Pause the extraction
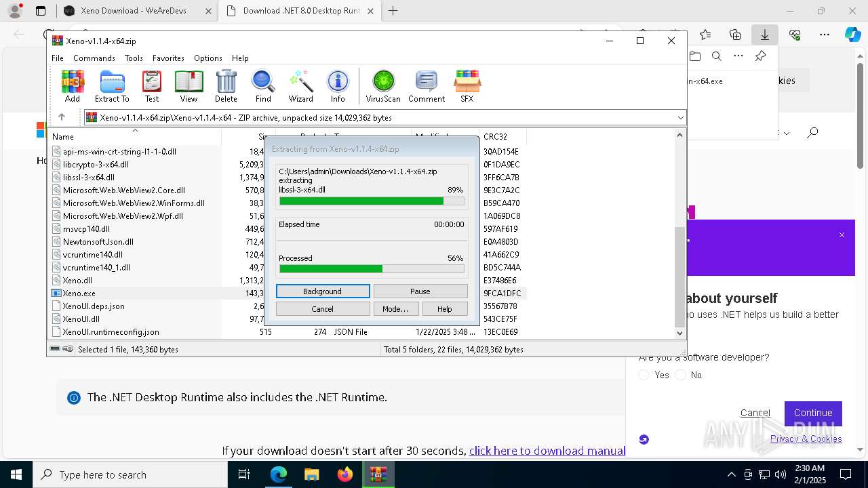This screenshot has width=868, height=488. click(420, 291)
